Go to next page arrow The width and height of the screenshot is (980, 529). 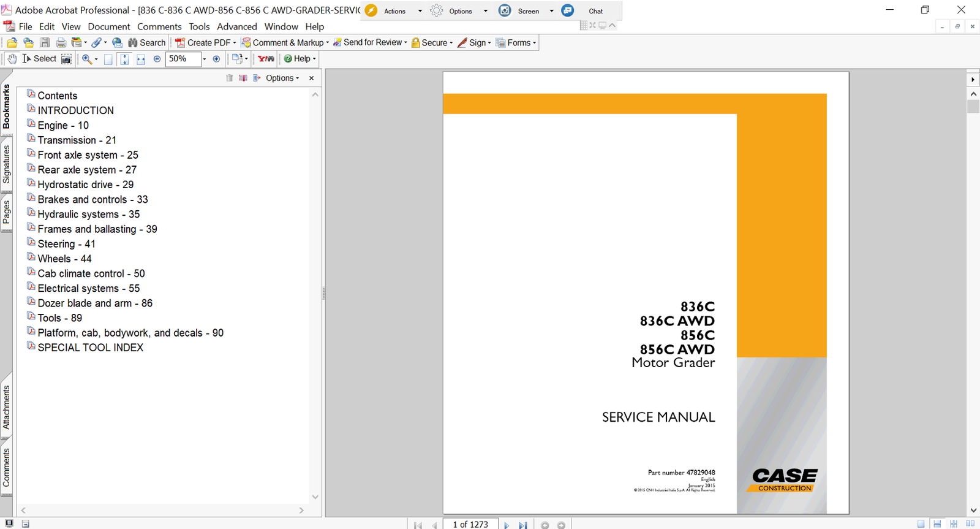506,525
